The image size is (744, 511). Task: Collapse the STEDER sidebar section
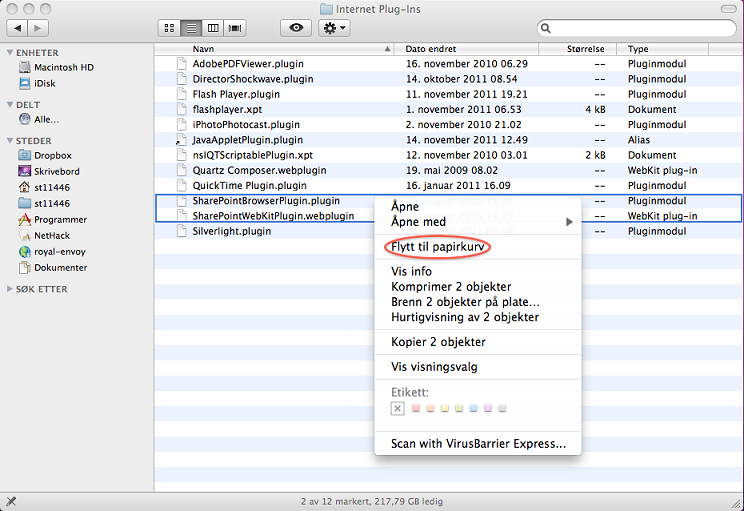[x=10, y=141]
